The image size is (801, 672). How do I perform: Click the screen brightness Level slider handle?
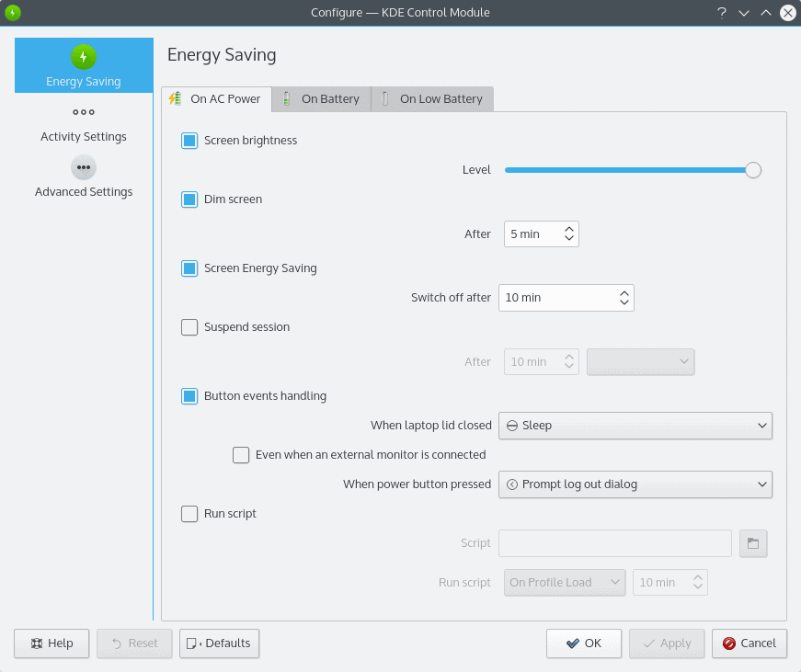tap(753, 170)
